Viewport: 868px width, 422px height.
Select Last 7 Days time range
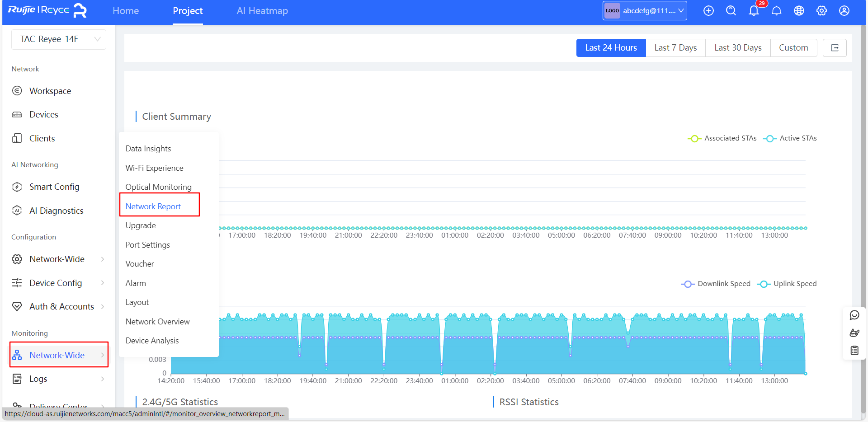pyautogui.click(x=675, y=48)
